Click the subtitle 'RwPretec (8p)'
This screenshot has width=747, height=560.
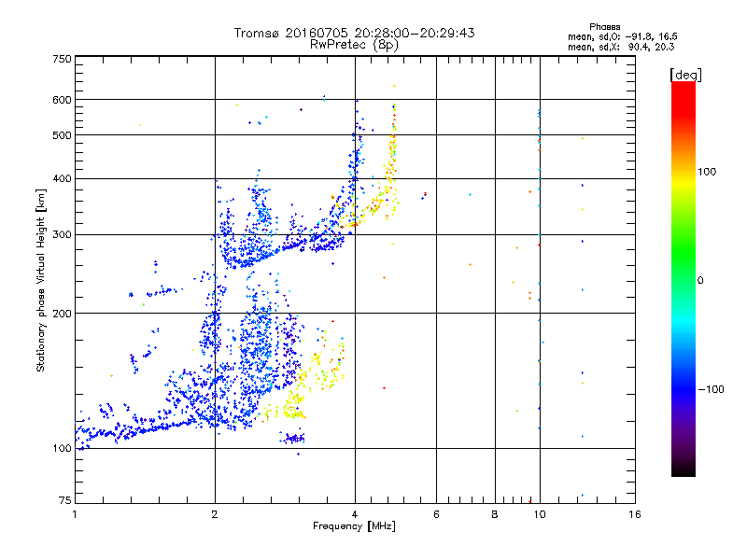(354, 45)
